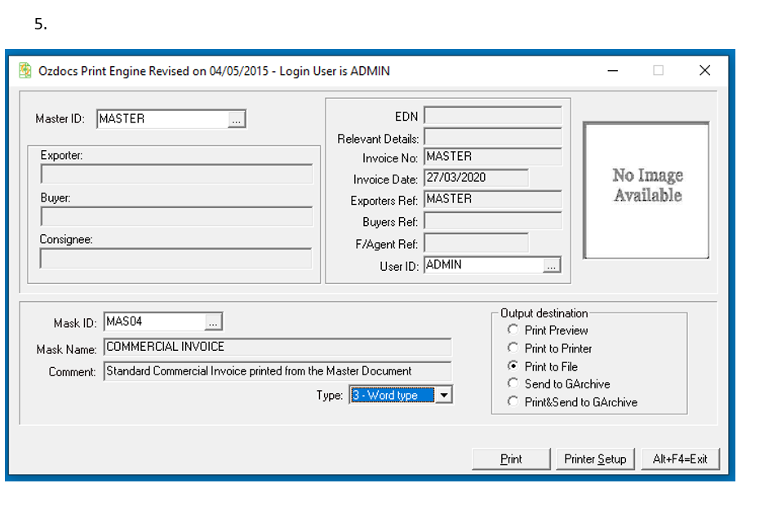
Task: Click the Print button
Action: [511, 459]
